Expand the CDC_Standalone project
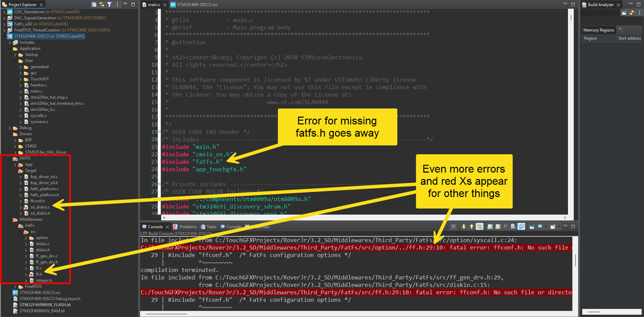Viewport: 644px width, 317px height. tap(4, 12)
